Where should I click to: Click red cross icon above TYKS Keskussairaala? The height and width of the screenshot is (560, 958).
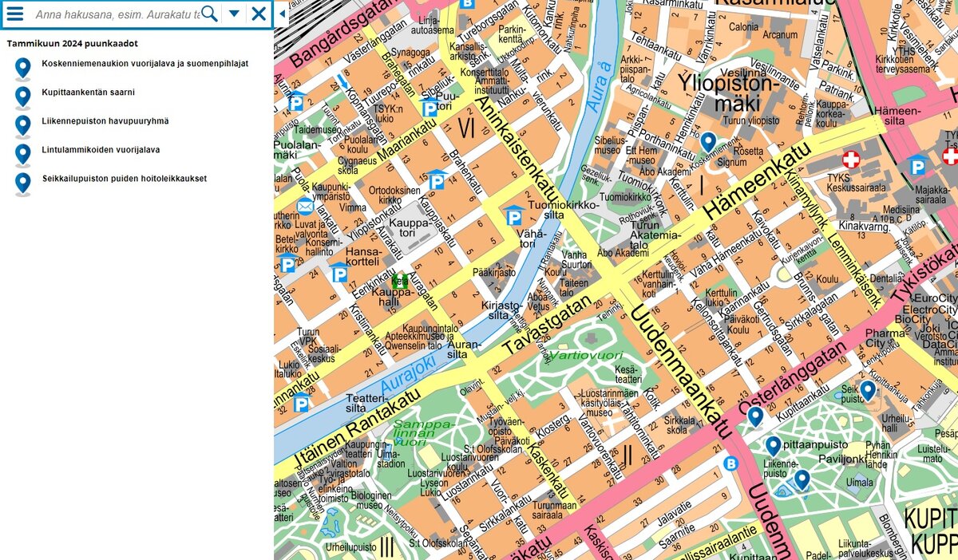851,160
